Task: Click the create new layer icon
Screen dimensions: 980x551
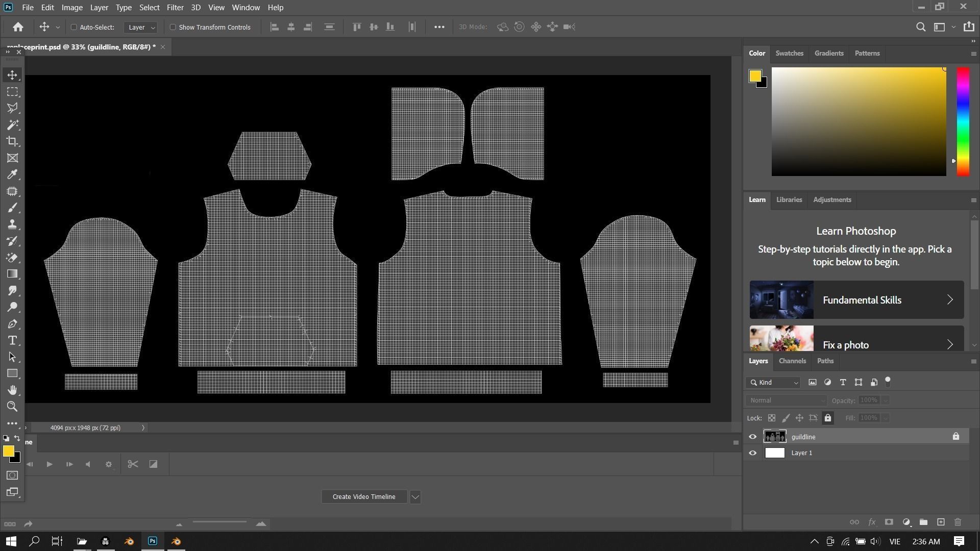Action: 941,522
